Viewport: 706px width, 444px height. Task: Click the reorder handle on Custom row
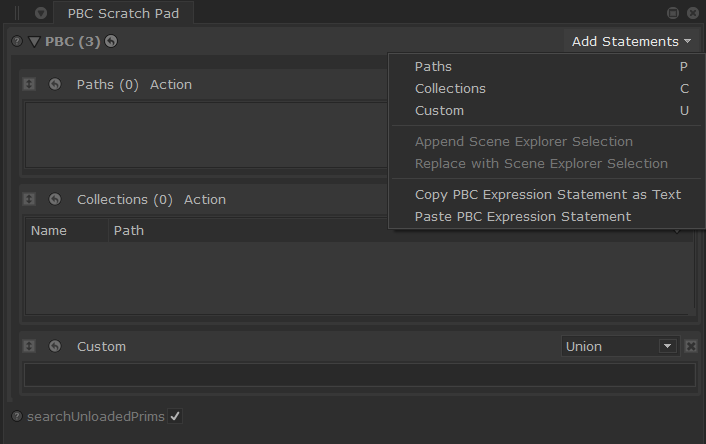coord(29,346)
